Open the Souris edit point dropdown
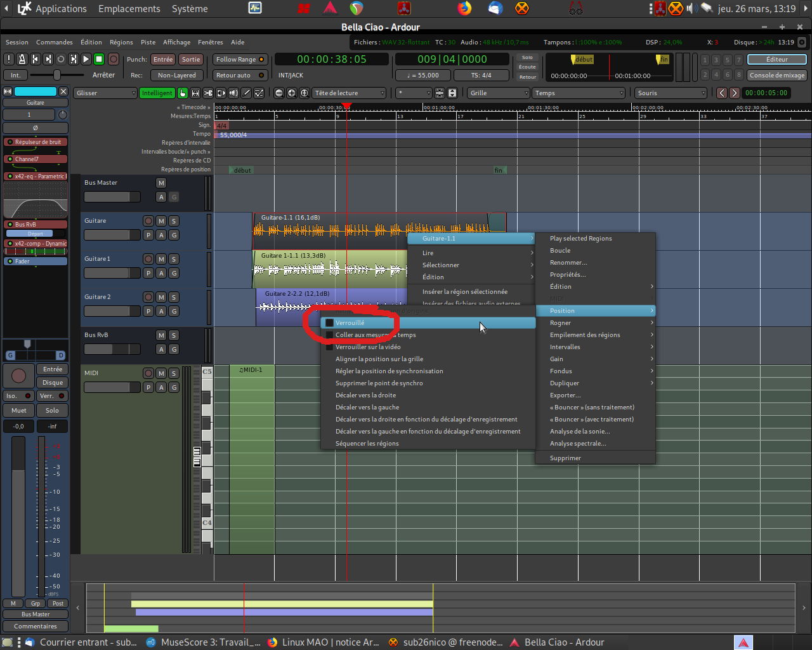 671,93
